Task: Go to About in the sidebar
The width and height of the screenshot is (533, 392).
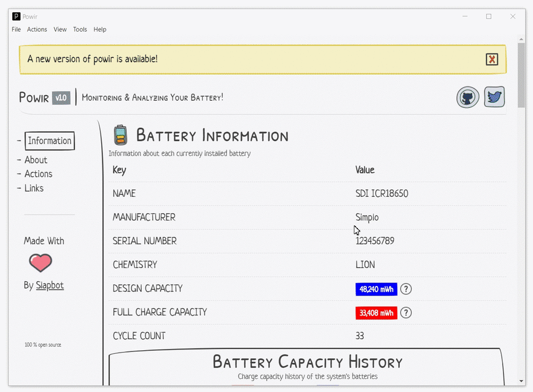Action: [x=36, y=160]
